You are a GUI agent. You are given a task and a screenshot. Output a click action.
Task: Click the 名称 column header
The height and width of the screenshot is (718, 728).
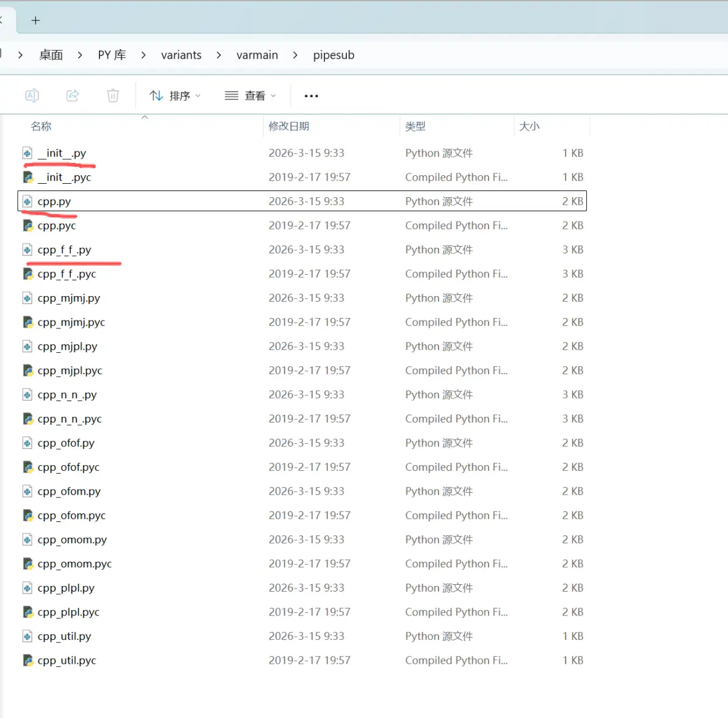click(41, 126)
